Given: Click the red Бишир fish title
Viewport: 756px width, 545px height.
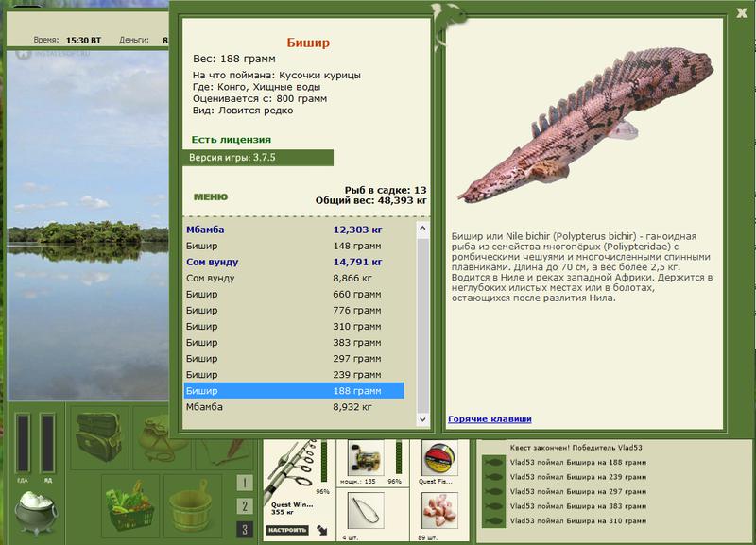Looking at the screenshot, I should coord(309,43).
